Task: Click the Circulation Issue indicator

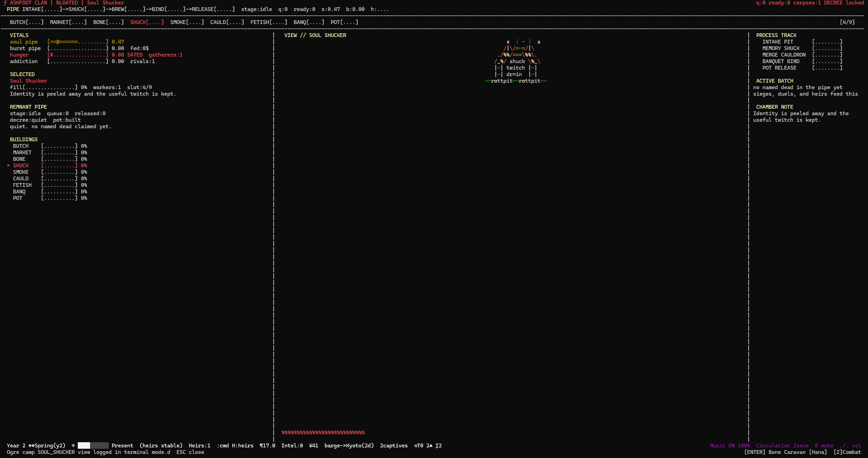Action: pyautogui.click(x=782, y=446)
